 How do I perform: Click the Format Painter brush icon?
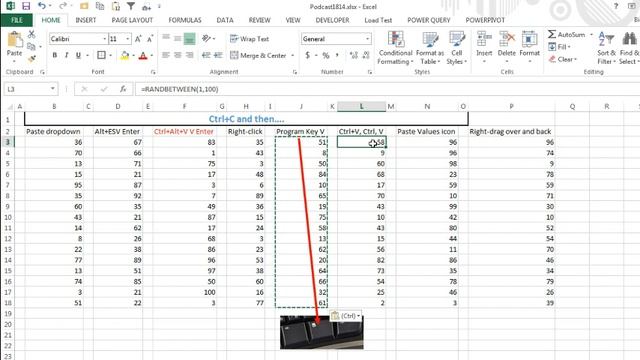31,59
